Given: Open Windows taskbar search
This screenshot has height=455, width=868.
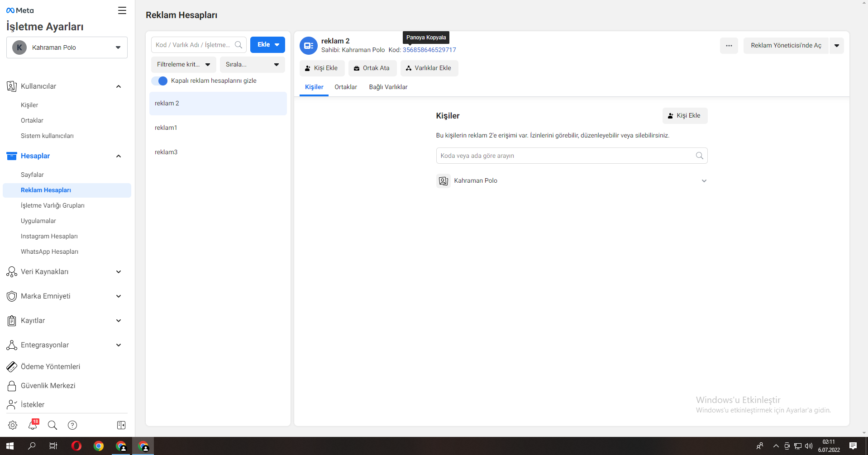Looking at the screenshot, I should pyautogui.click(x=32, y=446).
